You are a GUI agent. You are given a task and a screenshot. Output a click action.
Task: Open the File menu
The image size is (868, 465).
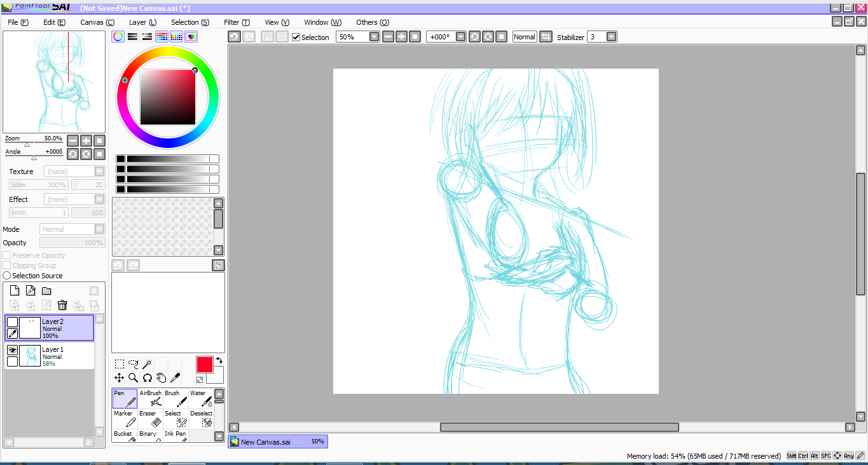tap(18, 22)
